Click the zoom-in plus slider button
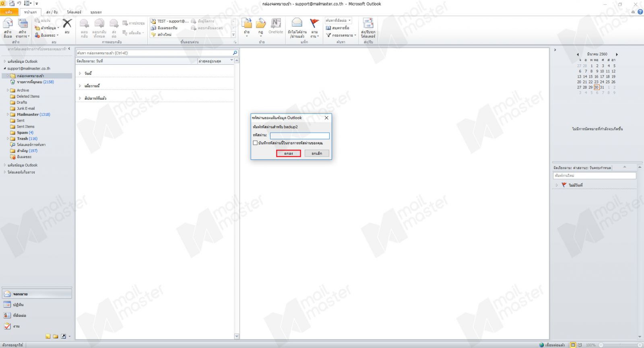 coord(640,345)
